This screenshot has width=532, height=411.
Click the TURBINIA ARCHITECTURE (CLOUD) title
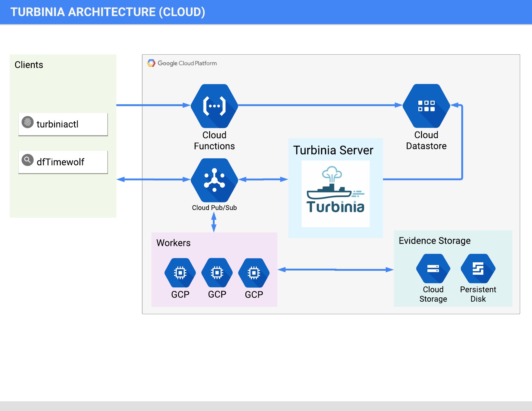coord(108,12)
